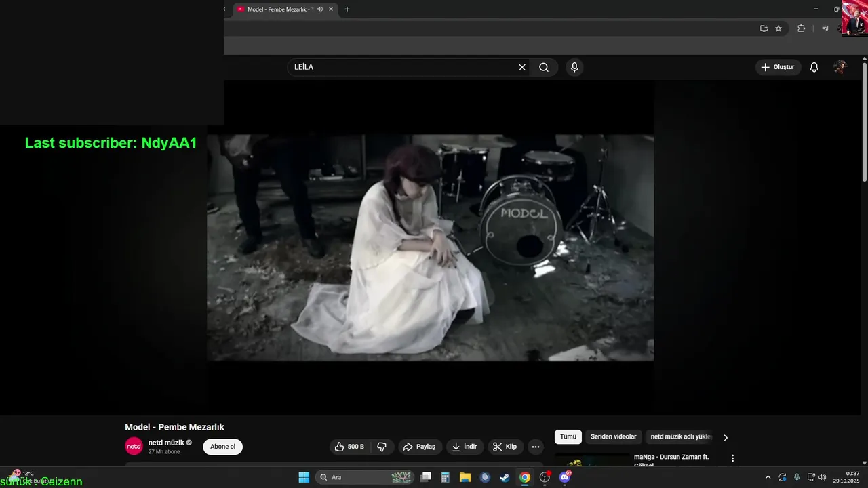Open the OBS Studio taskbar icon

click(545, 477)
